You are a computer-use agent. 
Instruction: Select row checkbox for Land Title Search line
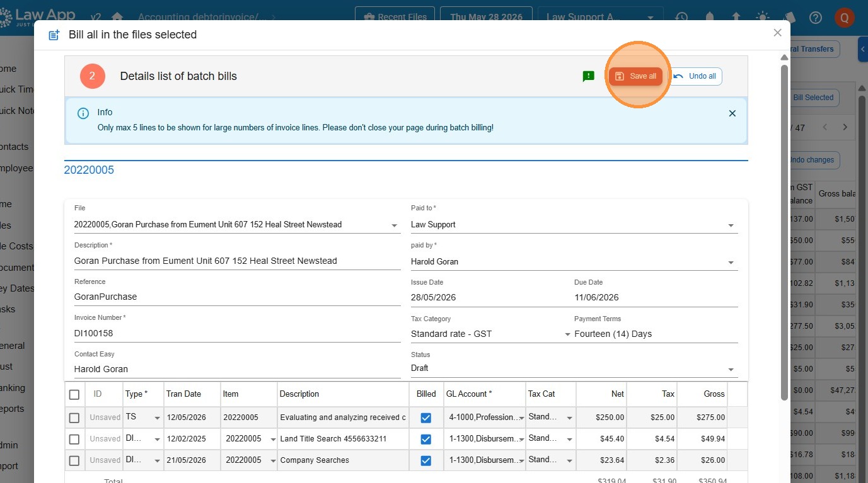[74, 439]
